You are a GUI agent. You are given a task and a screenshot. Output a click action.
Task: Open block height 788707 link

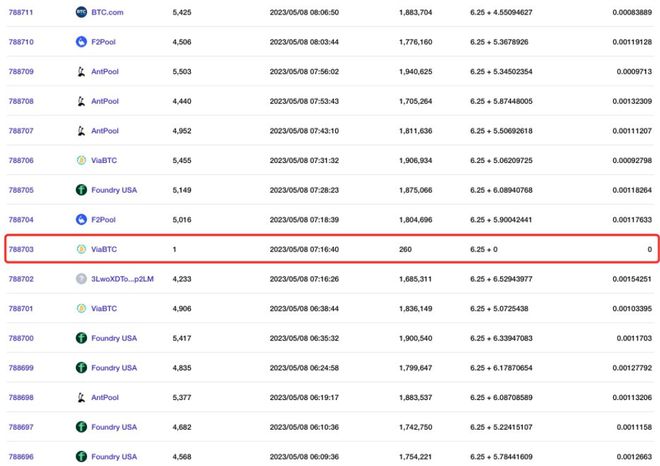21,131
